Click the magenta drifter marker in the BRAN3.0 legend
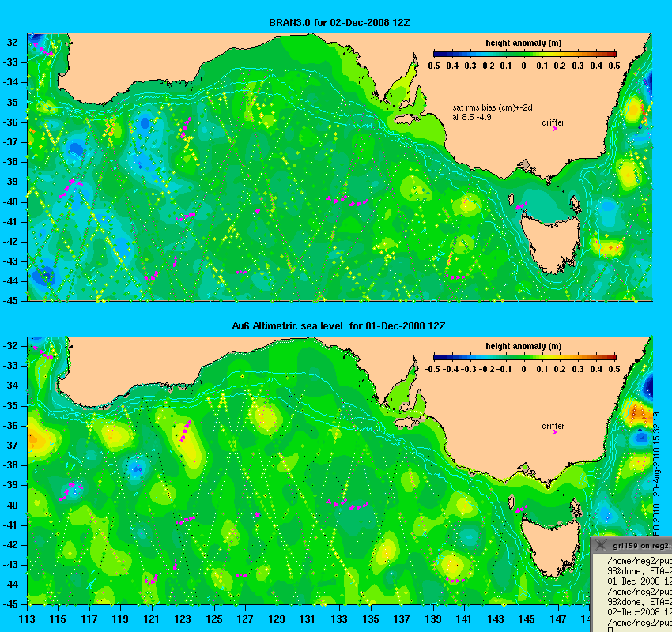The image size is (672, 632). [x=555, y=129]
